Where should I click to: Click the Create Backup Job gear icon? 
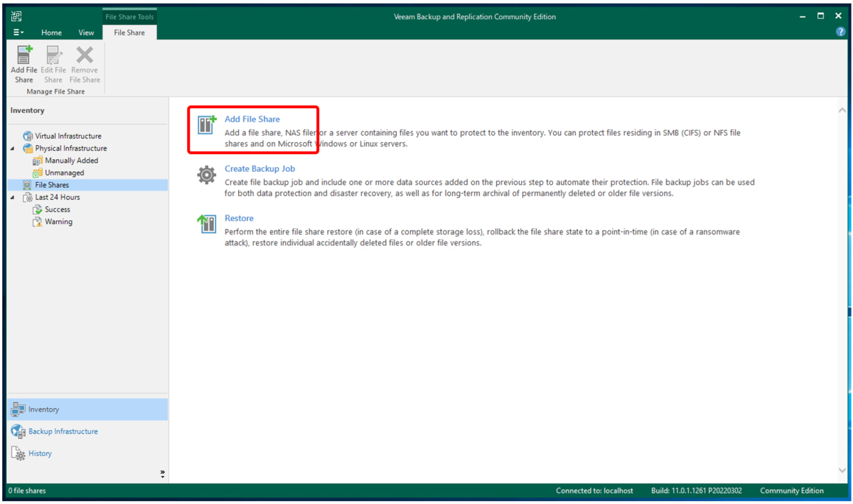coord(207,175)
